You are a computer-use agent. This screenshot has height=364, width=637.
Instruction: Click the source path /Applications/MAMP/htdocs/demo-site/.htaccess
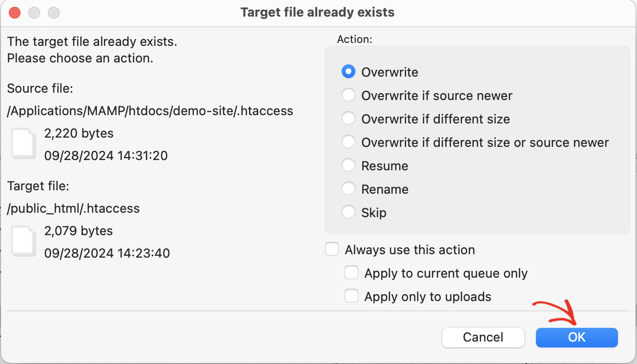pyautogui.click(x=150, y=111)
